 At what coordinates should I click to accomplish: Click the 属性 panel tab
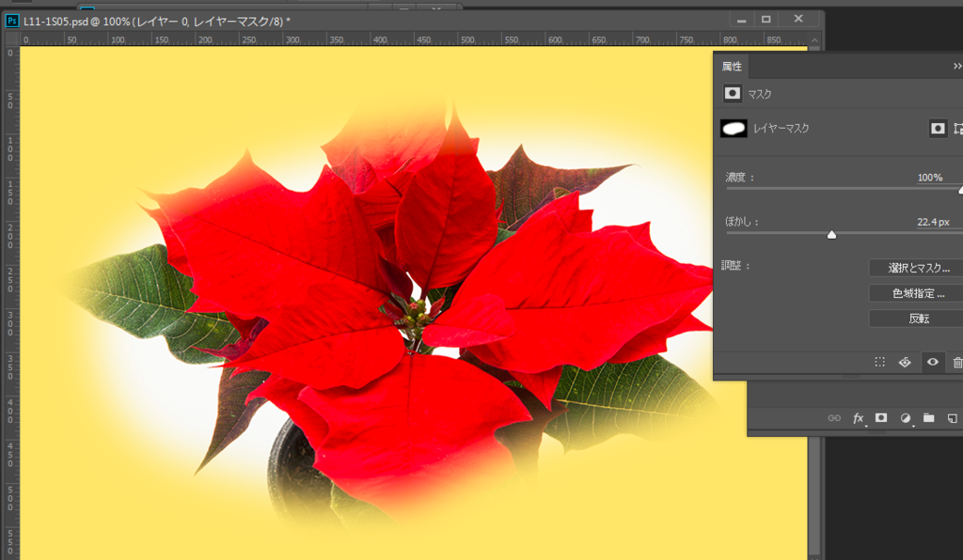coord(732,67)
